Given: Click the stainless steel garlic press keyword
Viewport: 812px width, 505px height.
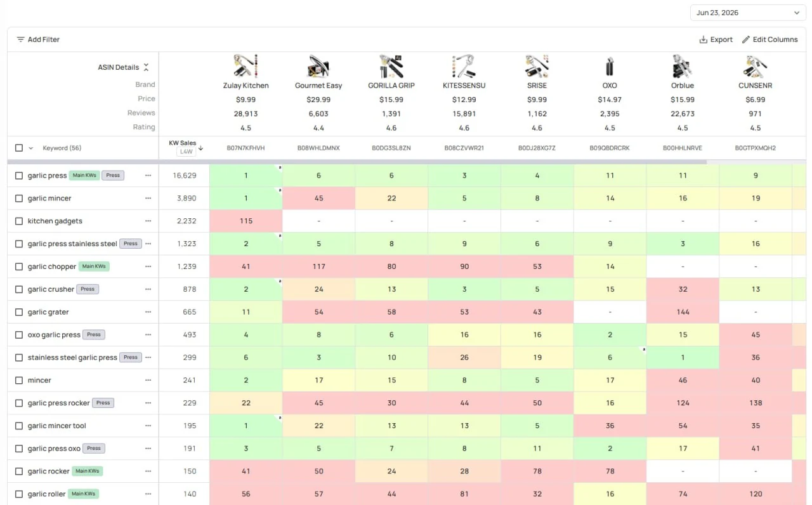Looking at the screenshot, I should [72, 358].
